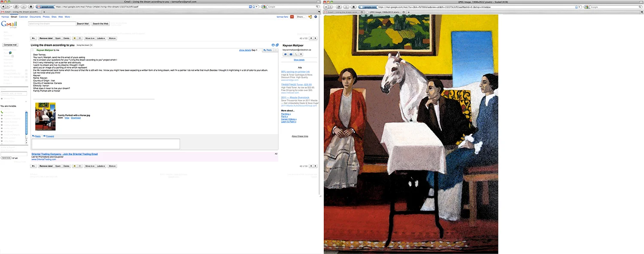644x254 pixels.
Task: Click into the quick reply text box
Action: point(106,144)
